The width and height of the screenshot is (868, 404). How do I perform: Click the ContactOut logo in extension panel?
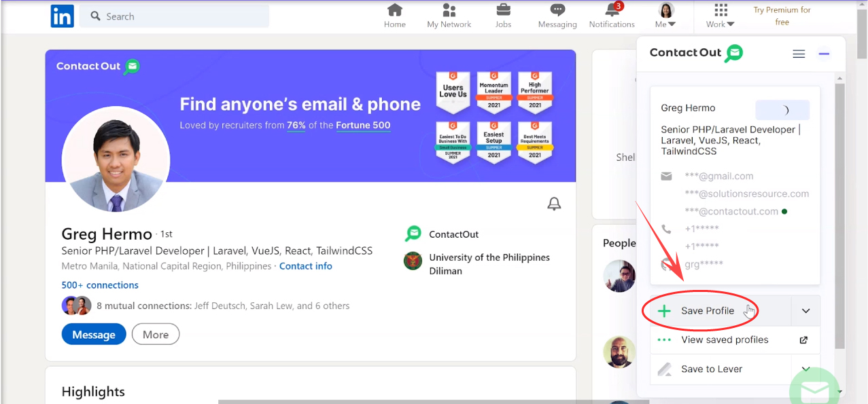(696, 53)
